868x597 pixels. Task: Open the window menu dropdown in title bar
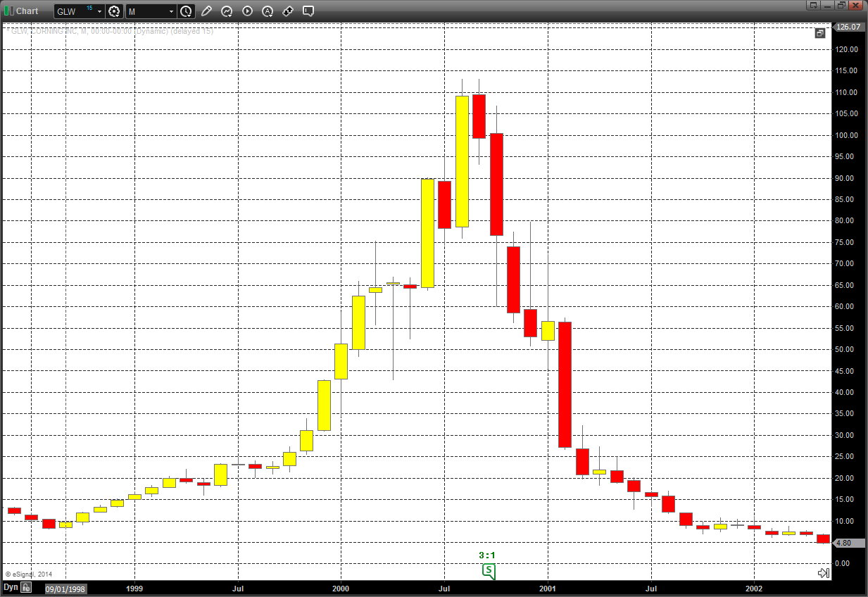point(814,5)
